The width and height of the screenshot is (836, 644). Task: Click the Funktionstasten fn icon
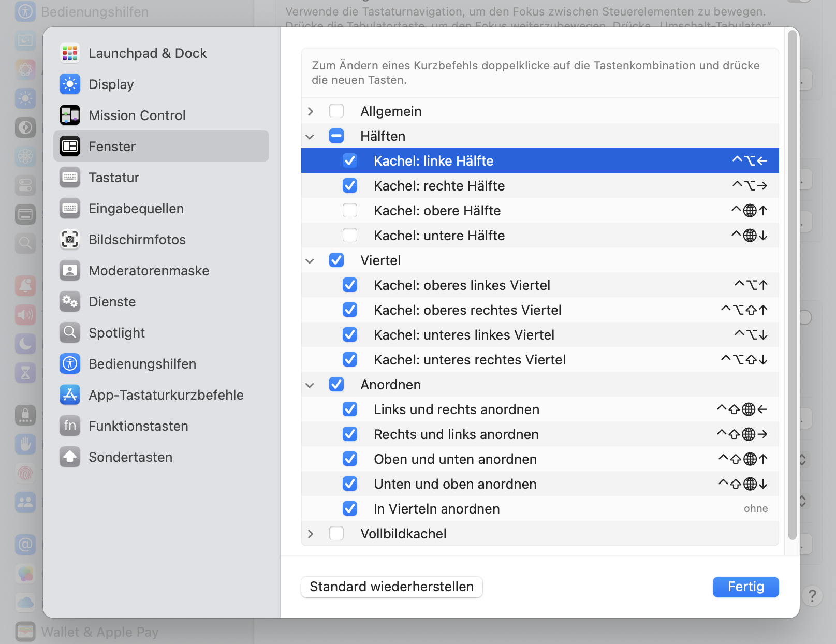[70, 426]
